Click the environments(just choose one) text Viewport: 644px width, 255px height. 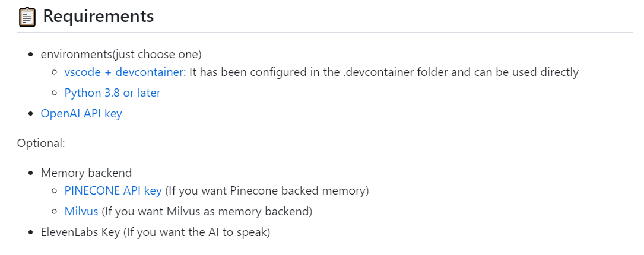tap(121, 55)
